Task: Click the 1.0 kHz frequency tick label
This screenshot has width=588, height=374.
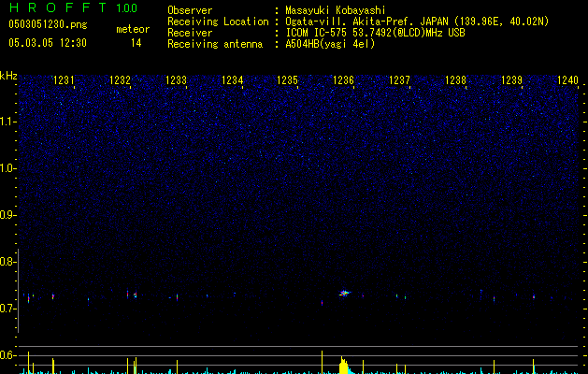Action: [7, 168]
